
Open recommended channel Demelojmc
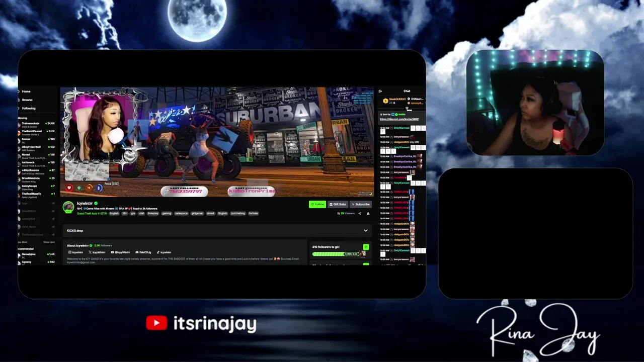(36, 255)
